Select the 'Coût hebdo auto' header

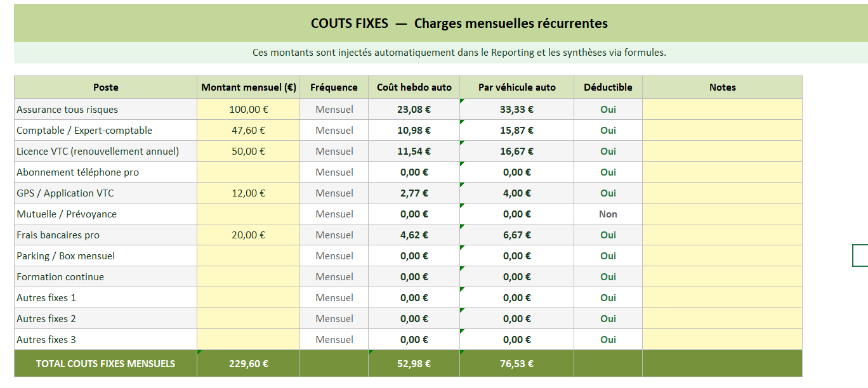pyautogui.click(x=414, y=87)
